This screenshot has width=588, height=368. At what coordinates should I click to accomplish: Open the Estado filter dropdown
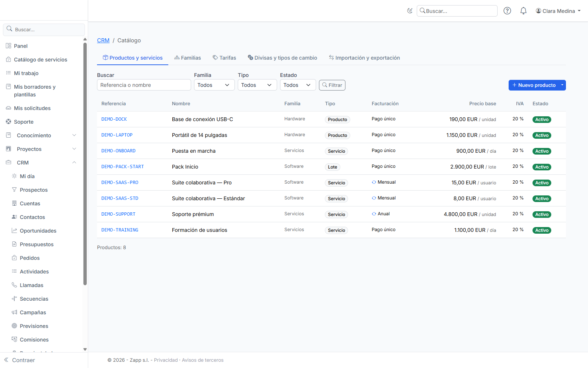pos(298,85)
